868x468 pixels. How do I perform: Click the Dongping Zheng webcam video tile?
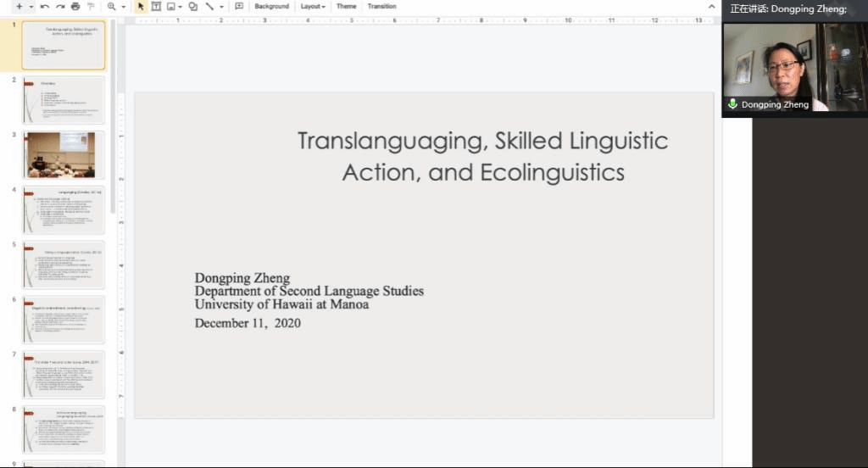pyautogui.click(x=795, y=67)
